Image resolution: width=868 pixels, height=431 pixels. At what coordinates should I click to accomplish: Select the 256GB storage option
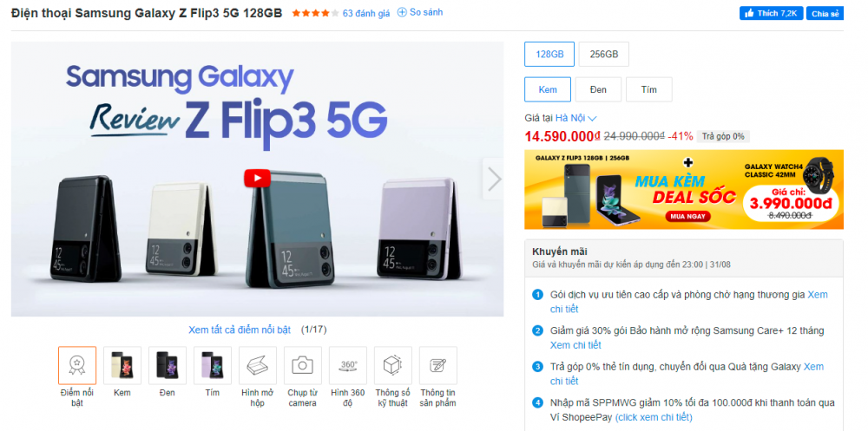point(603,55)
